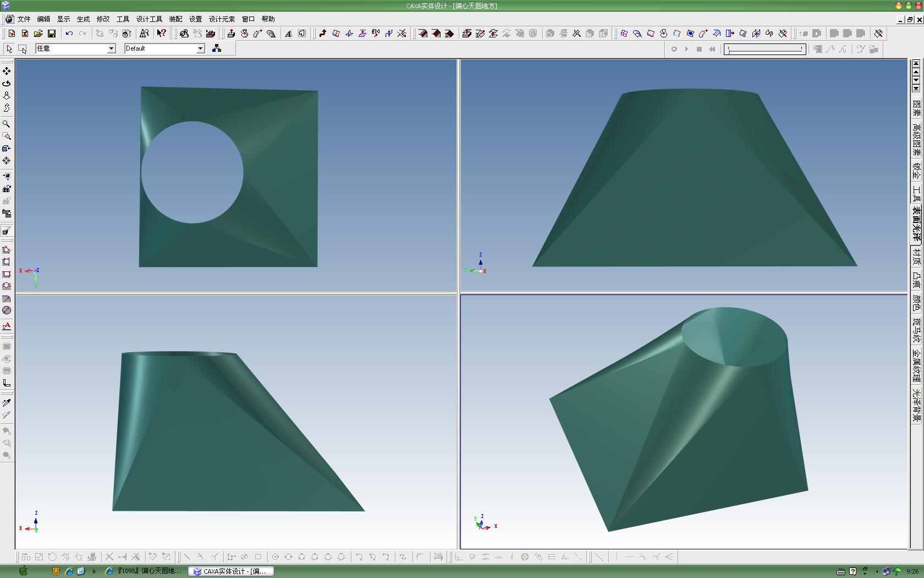The image size is (924, 578).
Task: Click the red circle slash icon in left toolbar
Action: (7, 310)
